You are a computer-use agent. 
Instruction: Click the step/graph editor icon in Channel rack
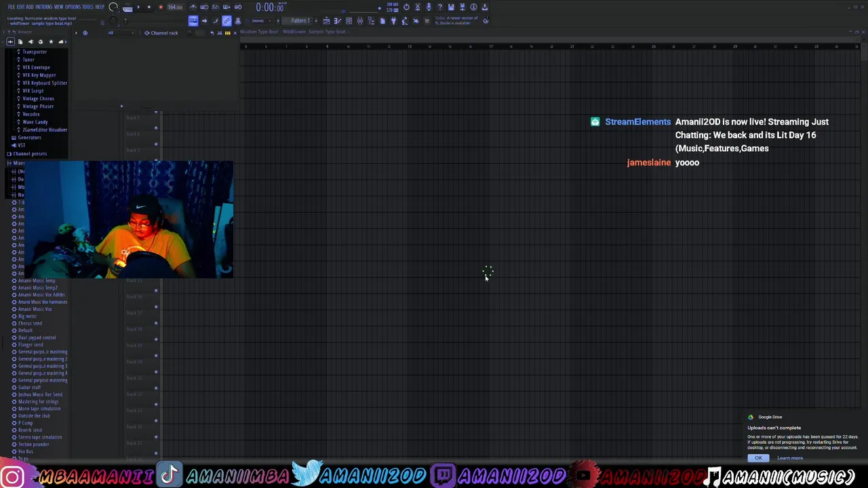click(x=220, y=33)
